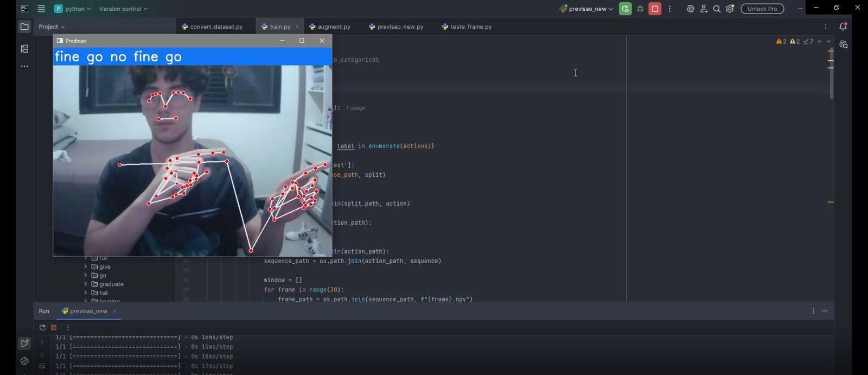Switch to the augment.py editor tab
This screenshot has width=868, height=375.
click(x=330, y=27)
